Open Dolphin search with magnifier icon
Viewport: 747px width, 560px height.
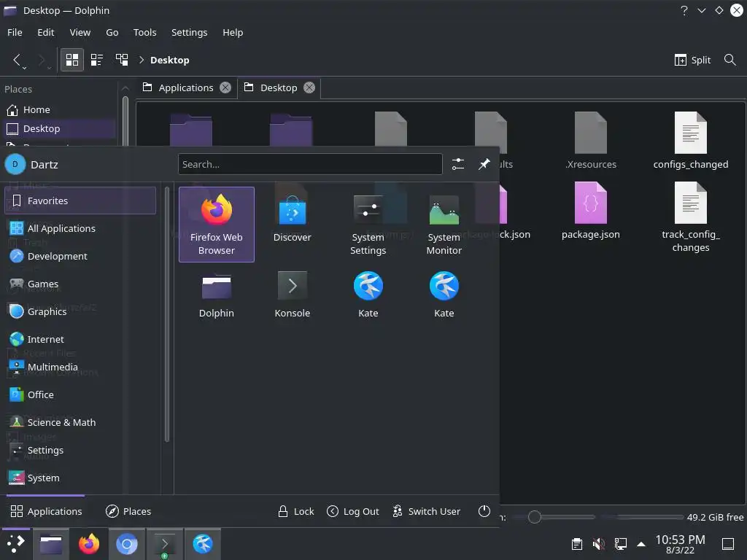pos(729,60)
